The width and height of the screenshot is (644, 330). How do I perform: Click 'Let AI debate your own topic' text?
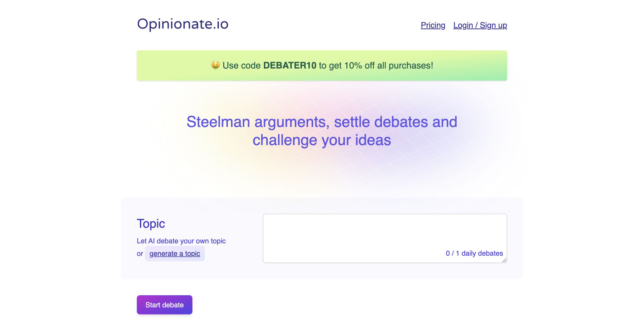click(181, 241)
